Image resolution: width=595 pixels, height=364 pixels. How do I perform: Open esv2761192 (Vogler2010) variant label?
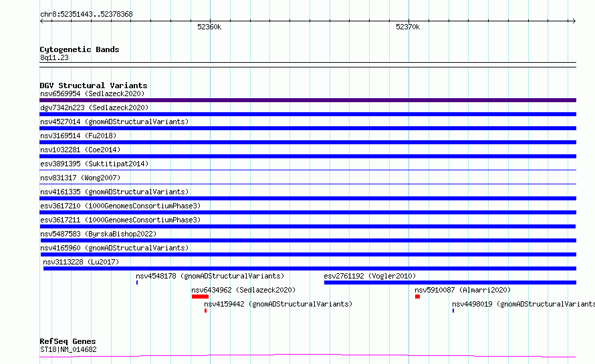click(370, 276)
